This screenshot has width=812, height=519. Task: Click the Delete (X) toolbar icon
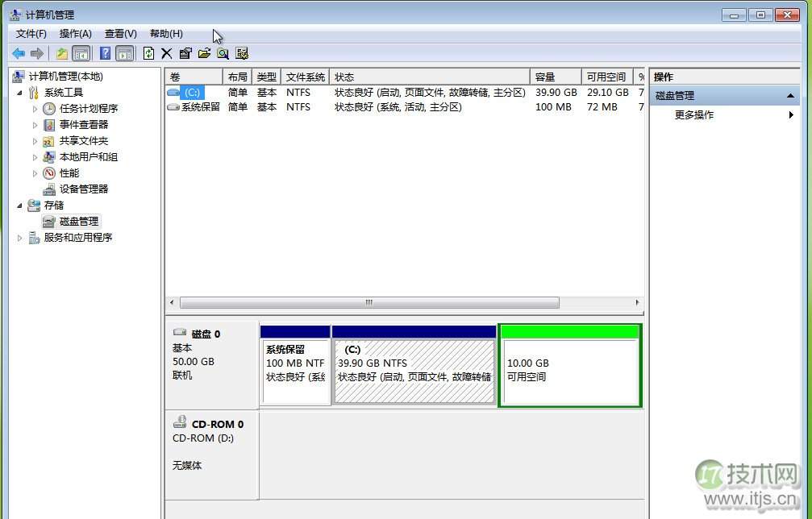click(x=166, y=53)
